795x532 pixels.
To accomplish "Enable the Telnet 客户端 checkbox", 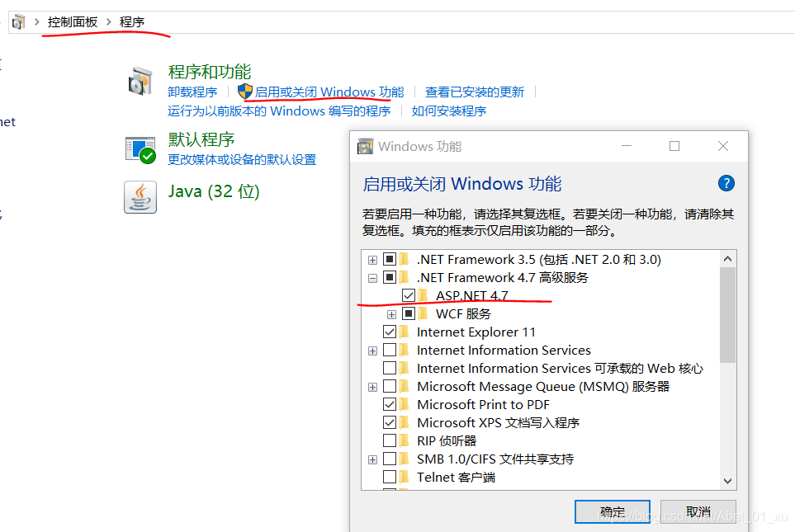I will tap(390, 477).
